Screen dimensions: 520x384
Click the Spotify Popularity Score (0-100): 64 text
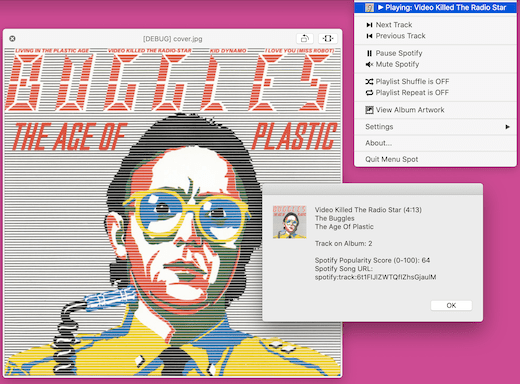click(x=372, y=260)
